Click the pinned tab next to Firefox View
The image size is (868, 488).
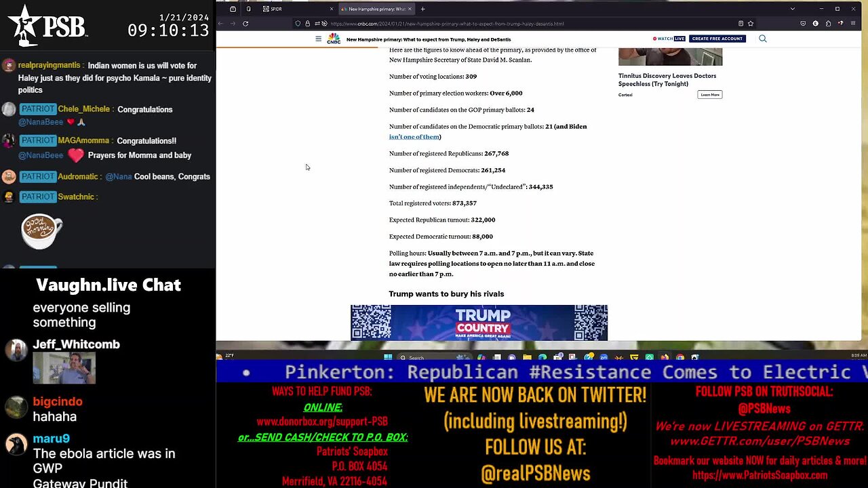(x=248, y=9)
